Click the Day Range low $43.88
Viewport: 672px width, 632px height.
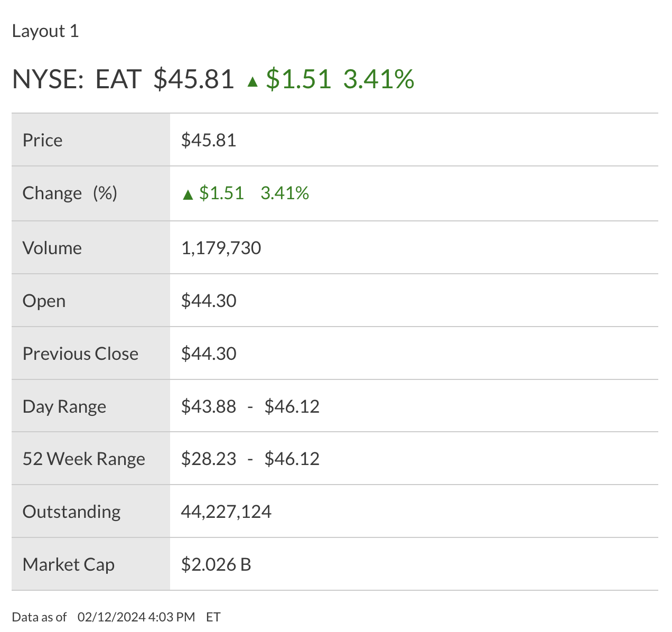(x=209, y=406)
